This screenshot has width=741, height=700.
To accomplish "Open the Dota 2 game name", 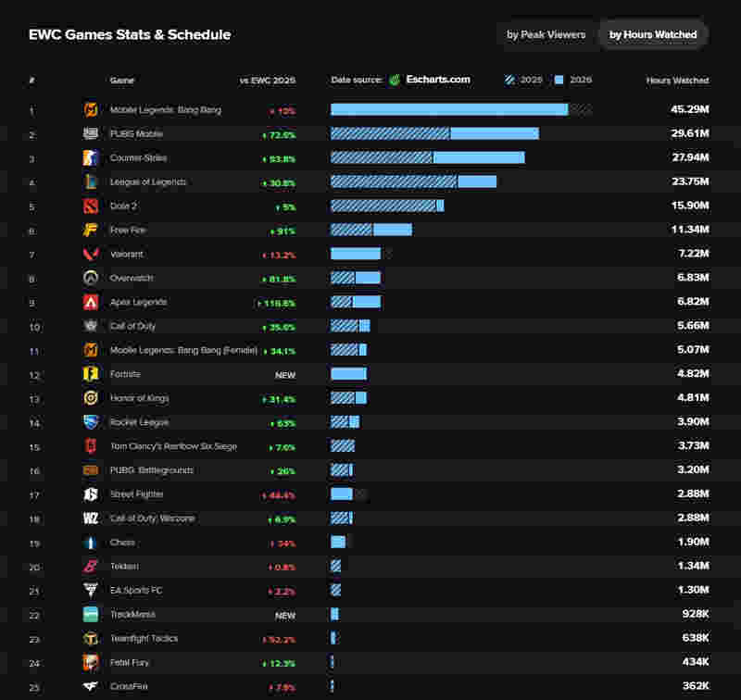I will 123,206.
